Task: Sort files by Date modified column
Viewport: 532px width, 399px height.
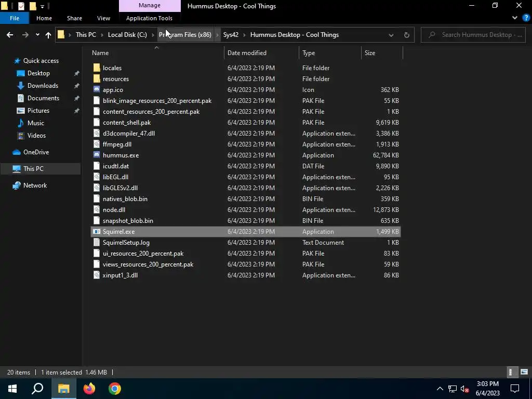Action: click(247, 53)
